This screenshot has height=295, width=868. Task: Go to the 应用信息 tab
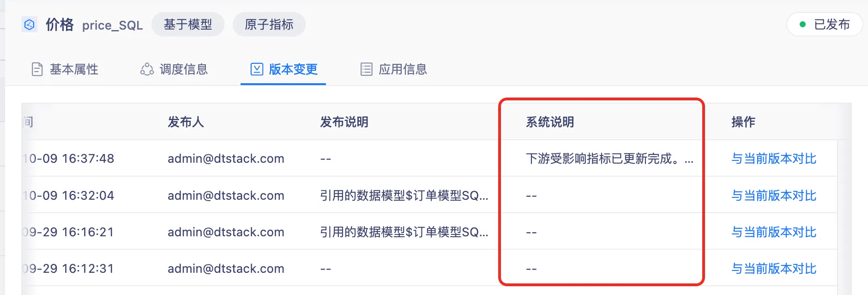403,69
